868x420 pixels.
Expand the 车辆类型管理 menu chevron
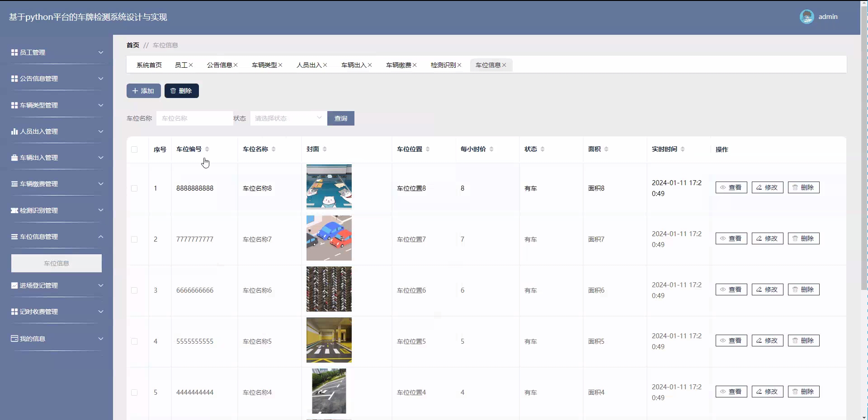coord(101,105)
